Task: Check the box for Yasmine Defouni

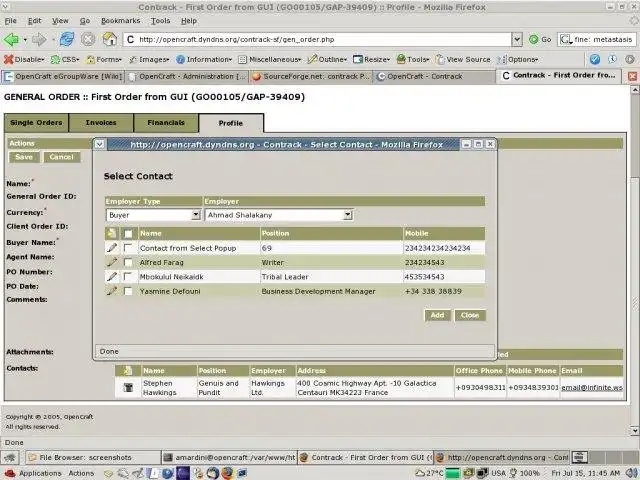Action: (x=128, y=291)
